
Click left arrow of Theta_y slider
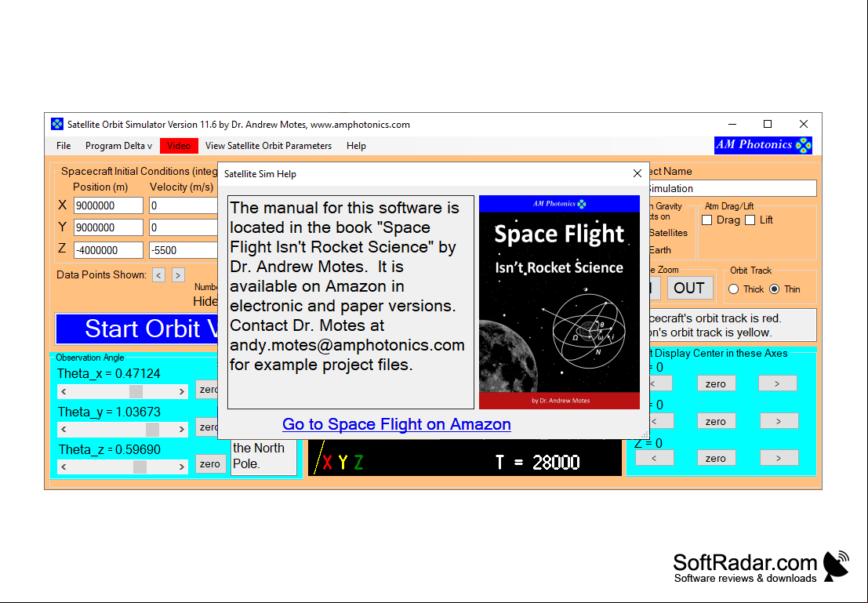click(x=64, y=429)
